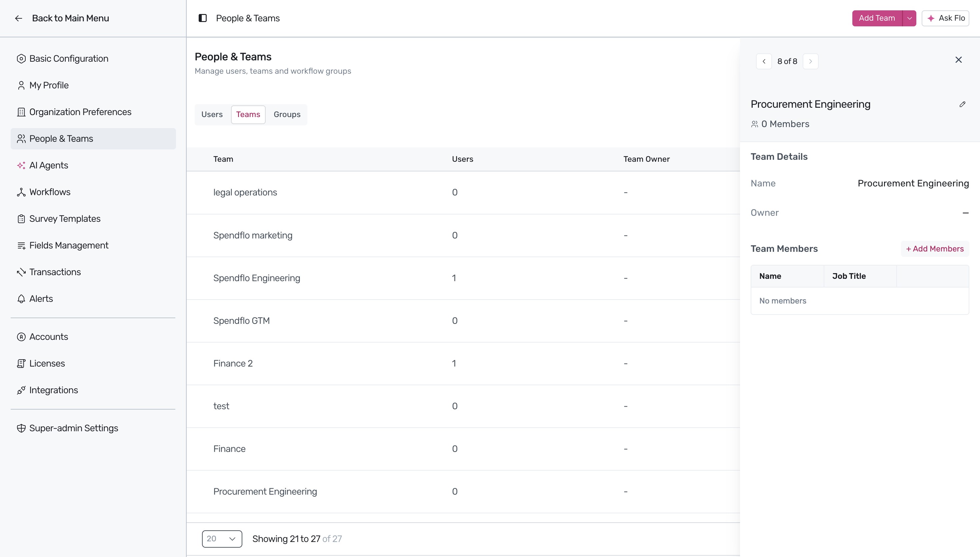
Task: Click the Back to Main Menu arrow icon
Action: pyautogui.click(x=18, y=18)
